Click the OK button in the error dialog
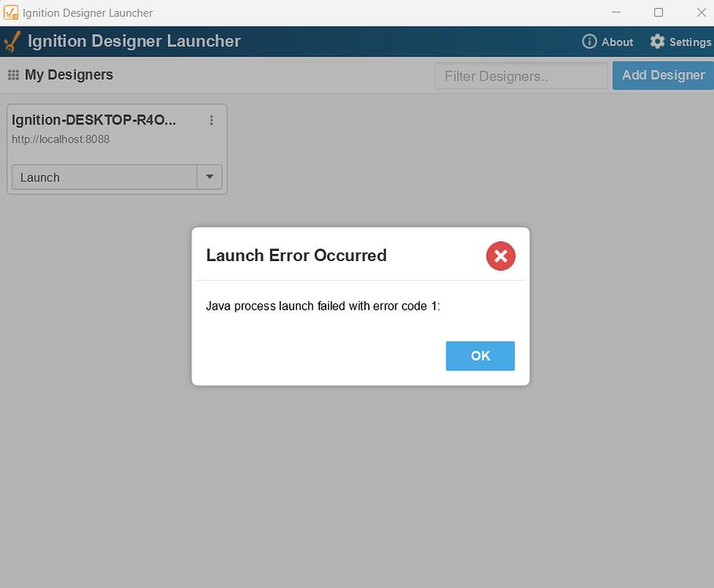The width and height of the screenshot is (714, 588). tap(480, 356)
